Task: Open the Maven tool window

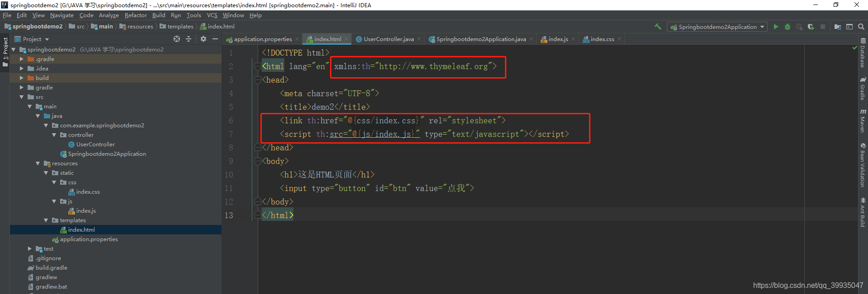Action: [863, 121]
